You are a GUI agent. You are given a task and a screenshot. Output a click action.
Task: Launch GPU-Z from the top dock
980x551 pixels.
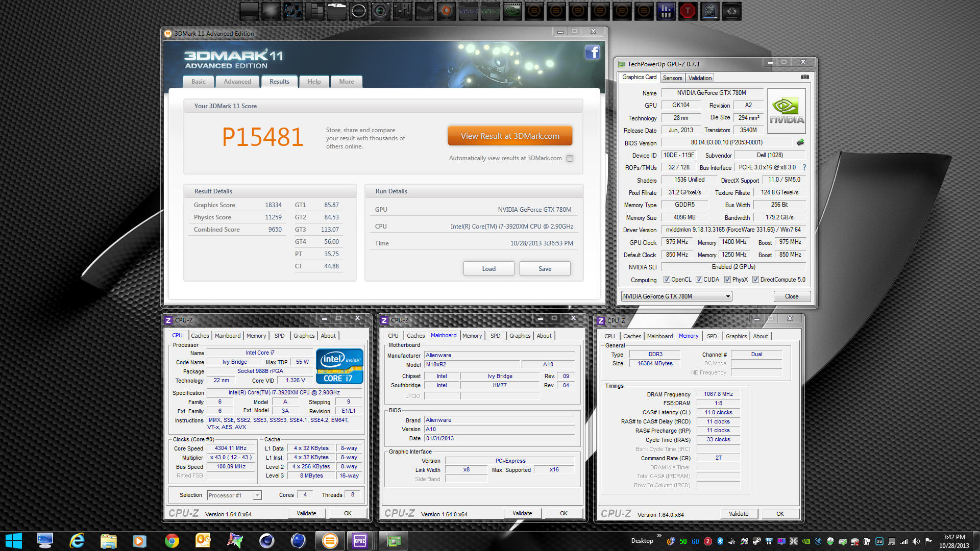pyautogui.click(x=490, y=11)
